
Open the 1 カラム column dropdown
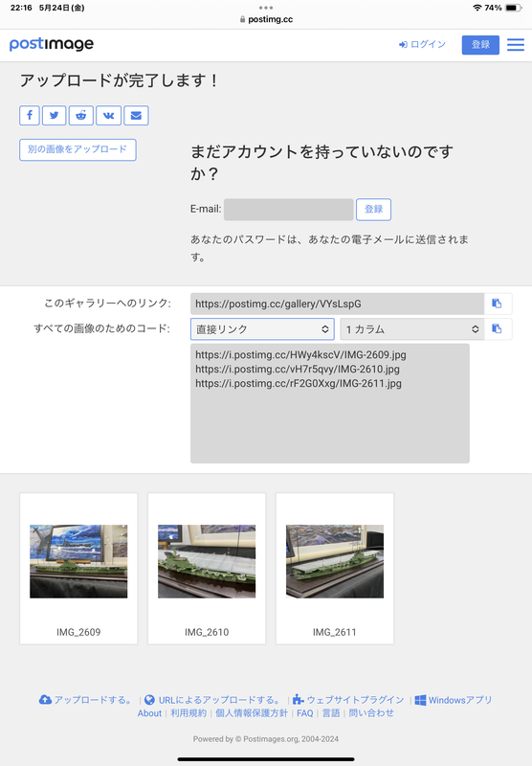coord(412,328)
